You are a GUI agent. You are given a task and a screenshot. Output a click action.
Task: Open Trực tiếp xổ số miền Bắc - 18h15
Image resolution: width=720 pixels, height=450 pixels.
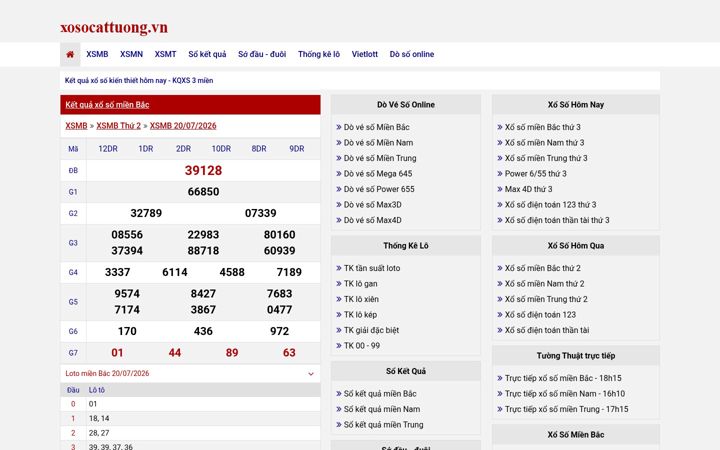563,378
